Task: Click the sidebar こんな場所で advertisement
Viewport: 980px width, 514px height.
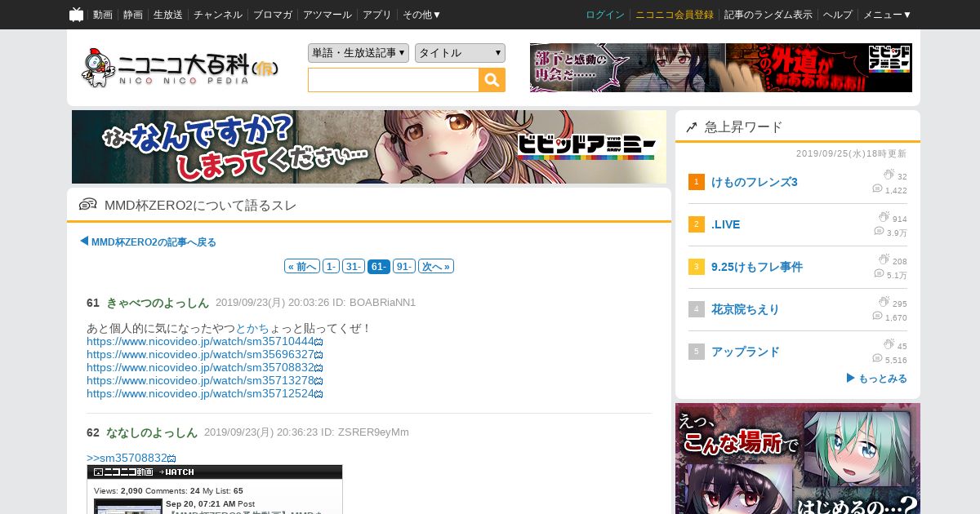Action: (798, 459)
